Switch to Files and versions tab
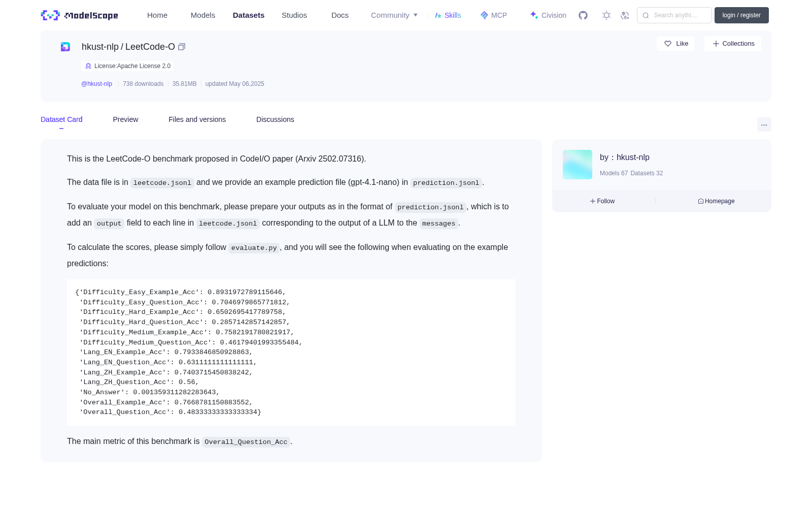The image size is (812, 508). click(197, 119)
